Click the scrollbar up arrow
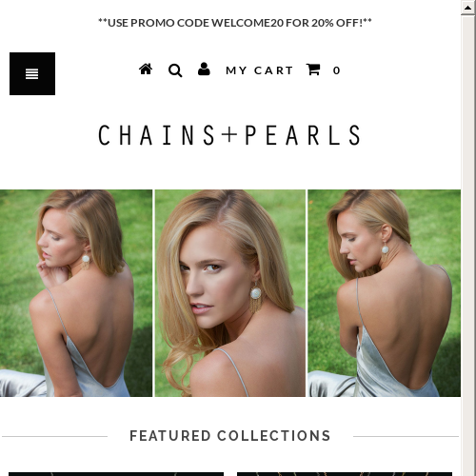 coord(468,8)
